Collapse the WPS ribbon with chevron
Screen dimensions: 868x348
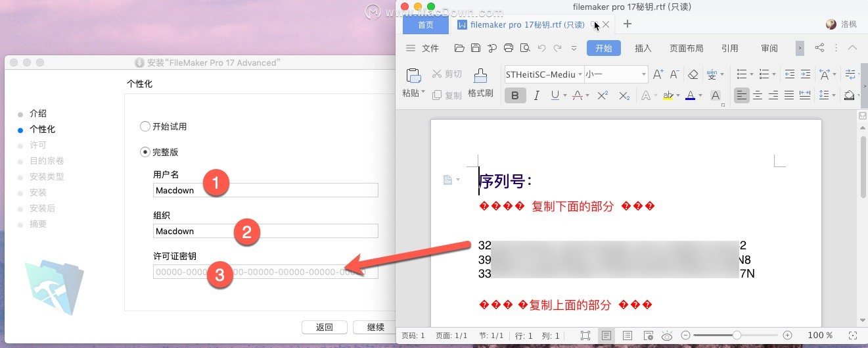click(853, 48)
